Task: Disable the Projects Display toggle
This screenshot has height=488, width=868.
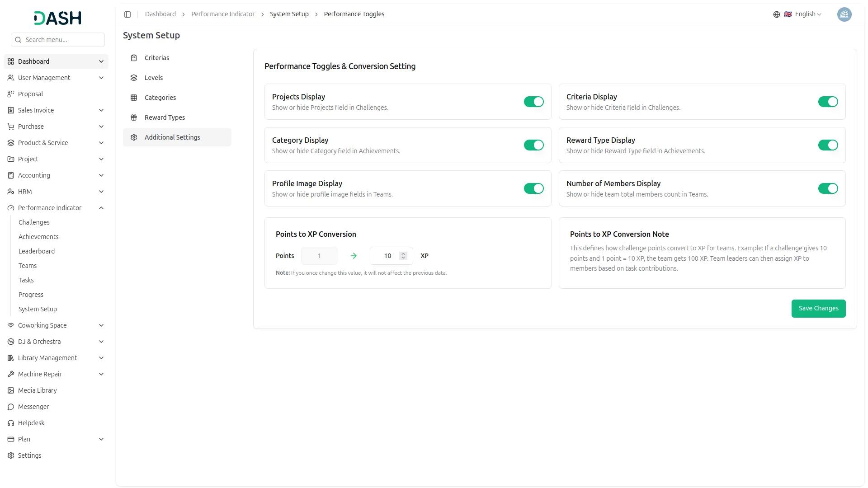Action: point(533,102)
